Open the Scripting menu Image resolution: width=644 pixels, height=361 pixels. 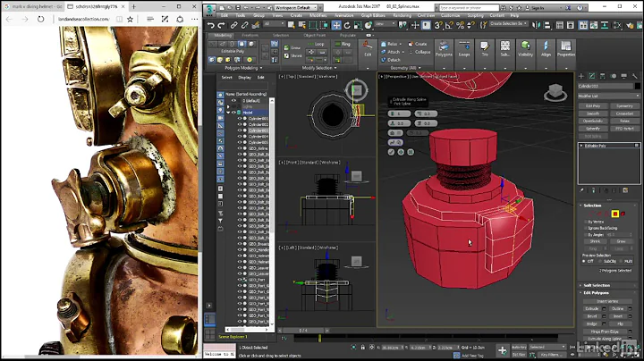[x=475, y=15]
